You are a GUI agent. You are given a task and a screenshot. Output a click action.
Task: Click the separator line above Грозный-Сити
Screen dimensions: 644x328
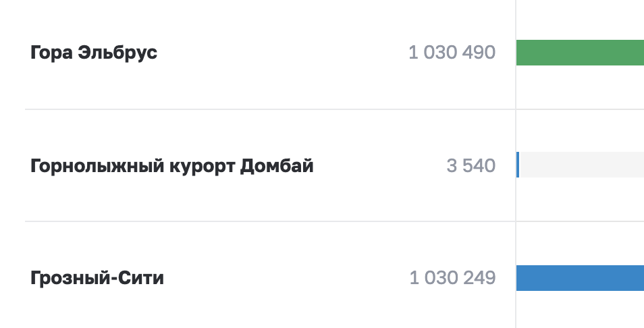point(270,221)
